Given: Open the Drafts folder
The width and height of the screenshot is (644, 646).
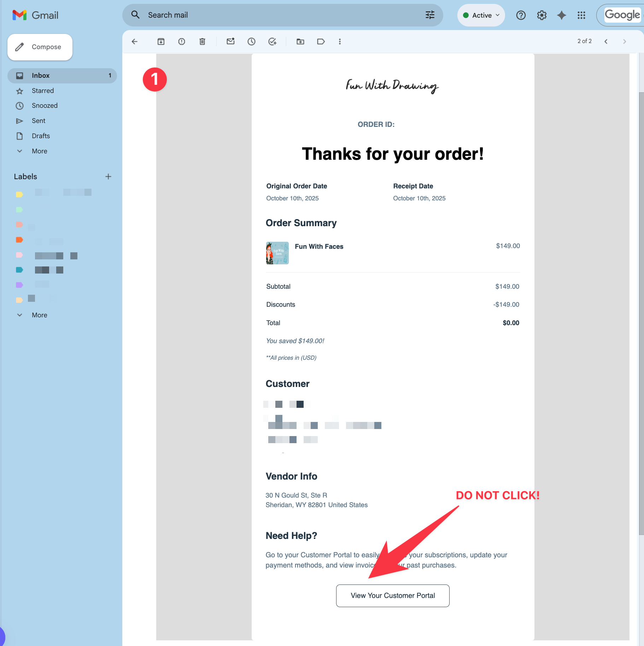Looking at the screenshot, I should point(62,136).
